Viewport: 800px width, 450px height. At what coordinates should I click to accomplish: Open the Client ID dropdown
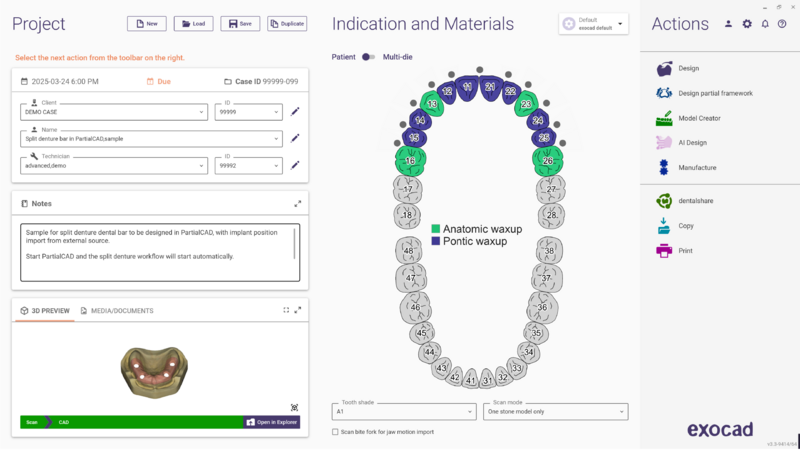pos(248,112)
